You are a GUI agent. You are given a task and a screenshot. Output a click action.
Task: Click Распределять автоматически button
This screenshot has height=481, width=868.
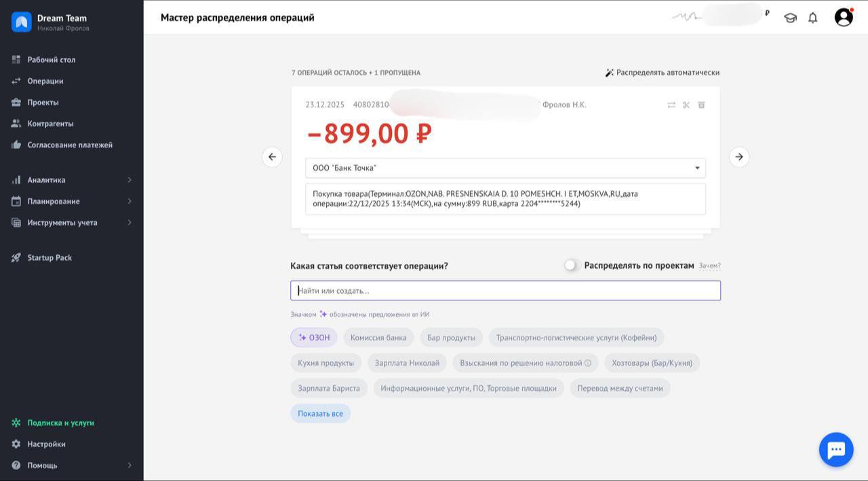pyautogui.click(x=662, y=73)
